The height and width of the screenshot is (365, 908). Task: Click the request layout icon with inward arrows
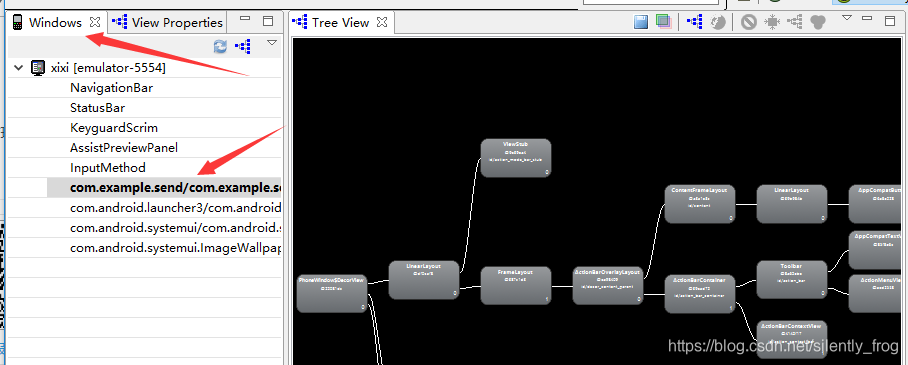click(772, 22)
